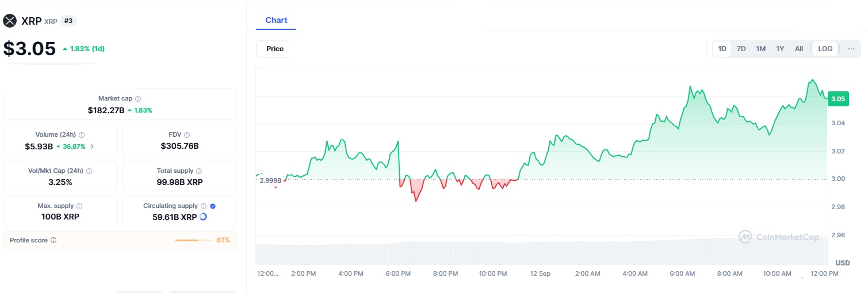Click the 61% profile score value
Viewport: 868px width, 293px height.
coord(223,240)
